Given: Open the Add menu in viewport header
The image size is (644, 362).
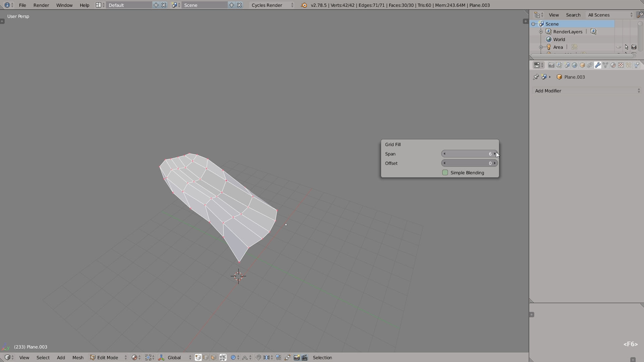Looking at the screenshot, I should [61, 358].
